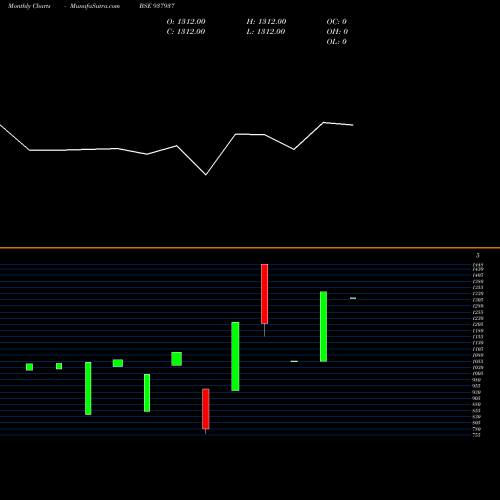Click the low value 'L: 1312.00'
Screen dimensions: 500x500
[266, 32]
